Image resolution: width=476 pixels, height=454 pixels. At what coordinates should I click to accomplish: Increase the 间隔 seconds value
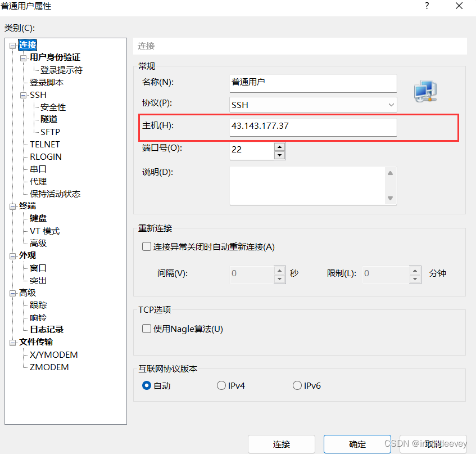280,271
